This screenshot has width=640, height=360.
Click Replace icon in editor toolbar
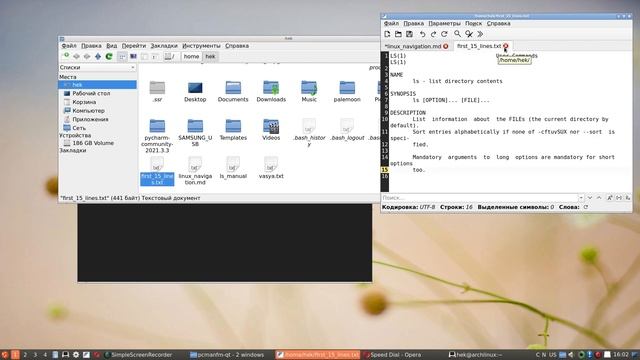(x=469, y=34)
